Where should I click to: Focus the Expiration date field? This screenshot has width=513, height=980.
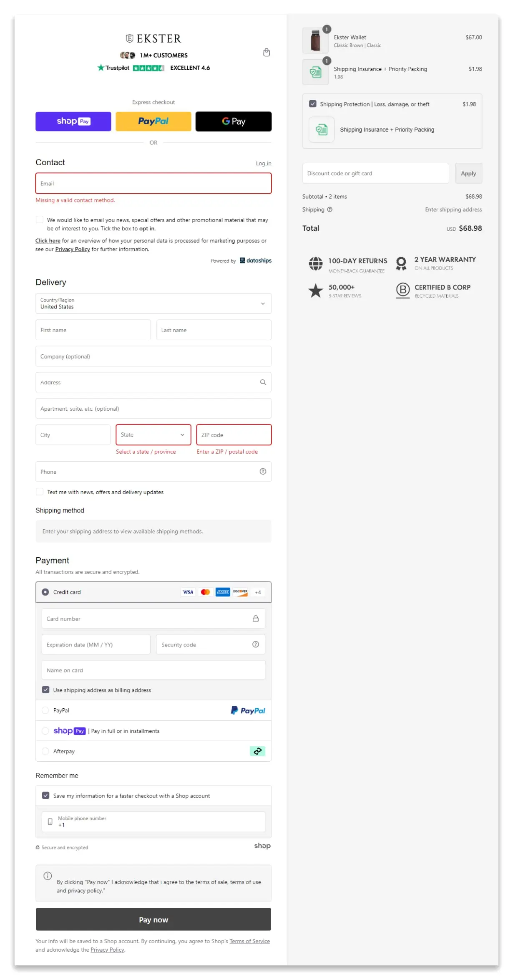click(x=96, y=644)
